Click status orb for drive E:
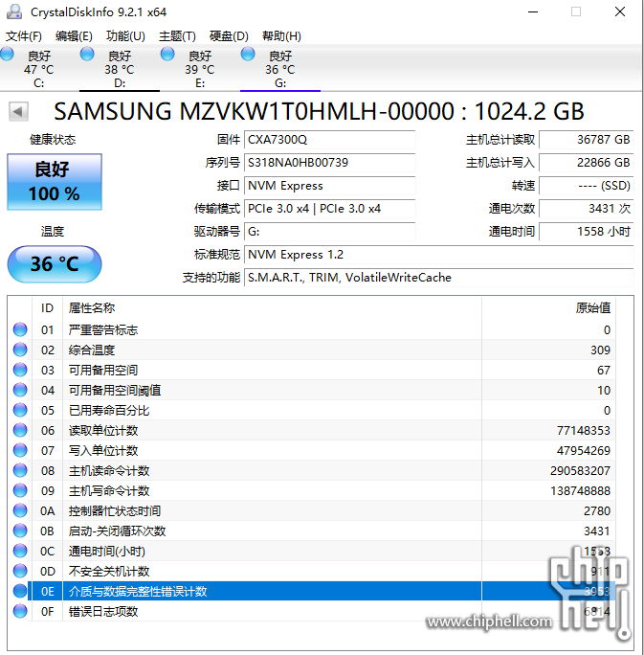The width and height of the screenshot is (644, 655). point(167,55)
